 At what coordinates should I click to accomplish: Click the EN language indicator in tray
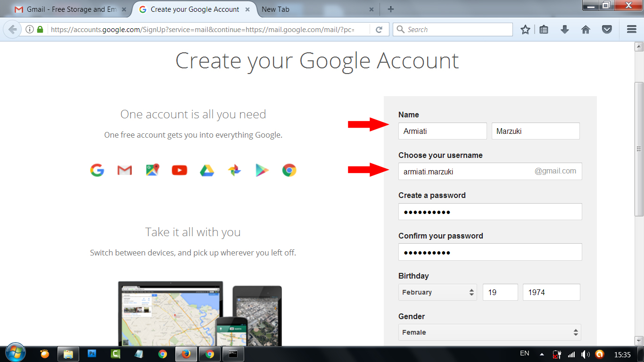[x=524, y=353]
